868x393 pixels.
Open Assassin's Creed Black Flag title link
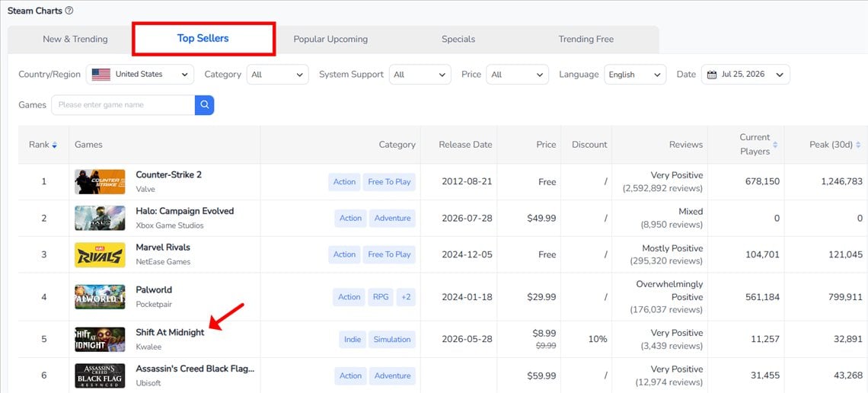click(x=195, y=369)
